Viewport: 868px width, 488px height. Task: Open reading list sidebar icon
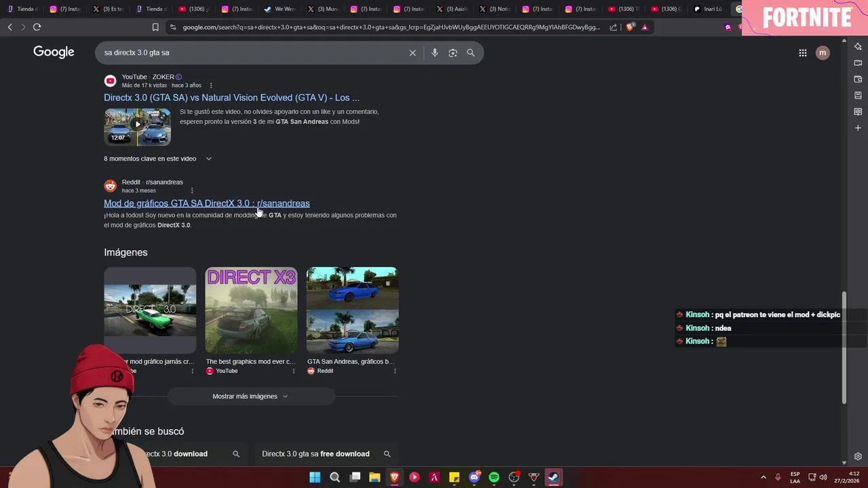click(x=858, y=112)
